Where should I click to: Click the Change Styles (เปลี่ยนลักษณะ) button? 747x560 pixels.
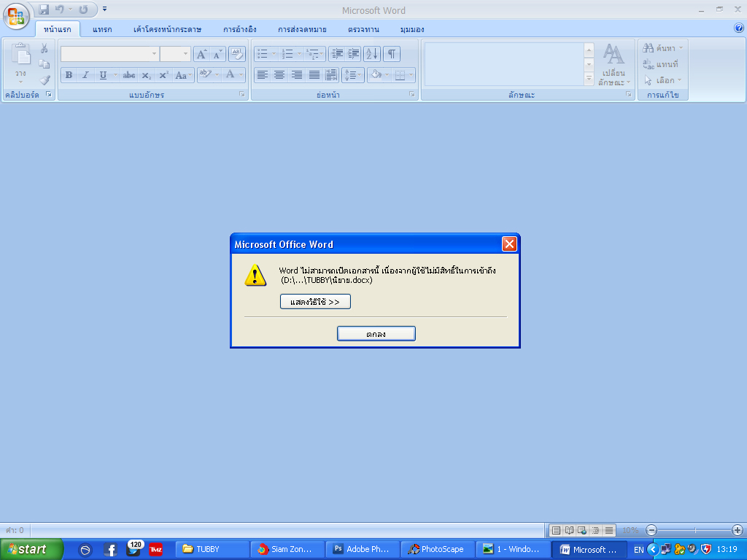pyautogui.click(x=614, y=65)
